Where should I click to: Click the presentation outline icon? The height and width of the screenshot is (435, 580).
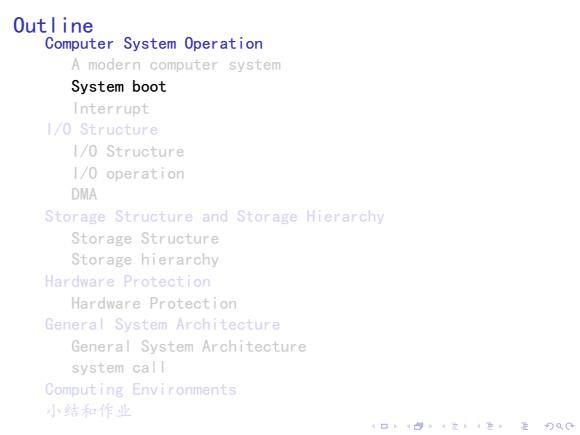[525, 426]
